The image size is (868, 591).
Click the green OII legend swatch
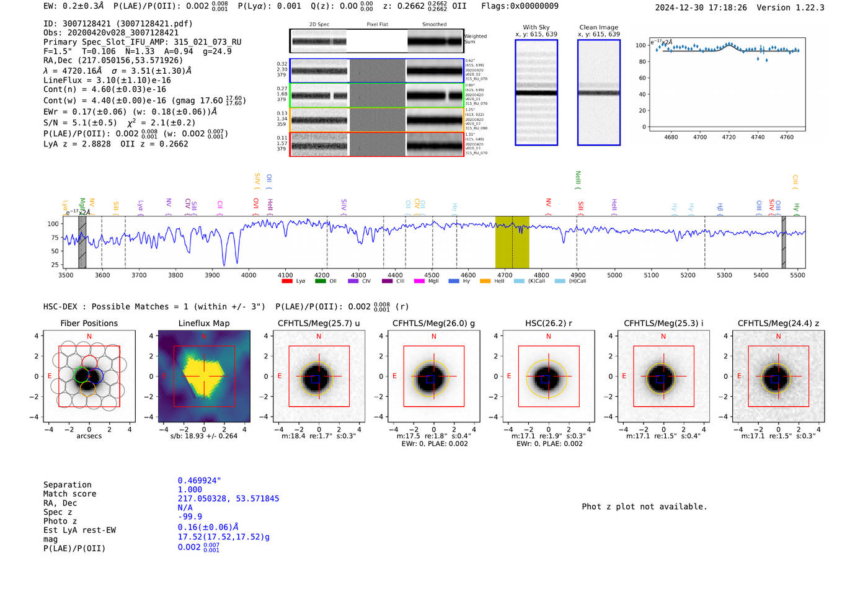320,281
